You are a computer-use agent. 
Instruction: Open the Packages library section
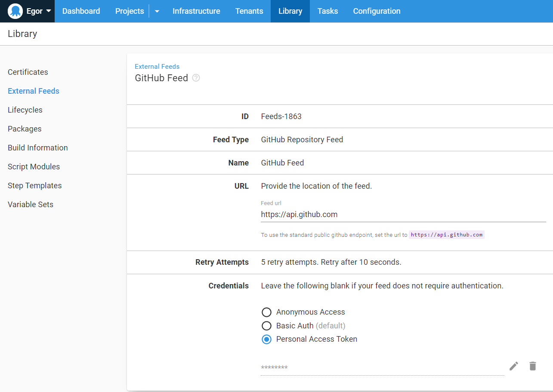coord(25,129)
